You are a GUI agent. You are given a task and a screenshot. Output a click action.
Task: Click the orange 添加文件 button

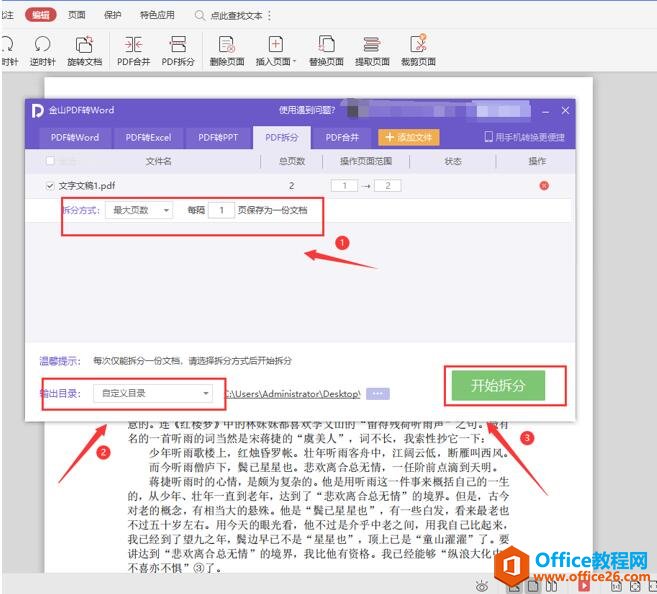409,137
